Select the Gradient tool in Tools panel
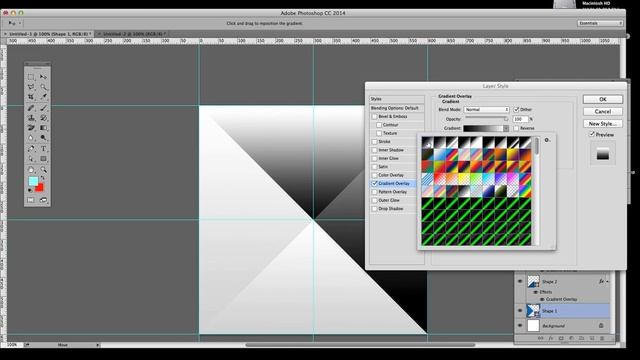The width and height of the screenshot is (640, 360). point(43,128)
